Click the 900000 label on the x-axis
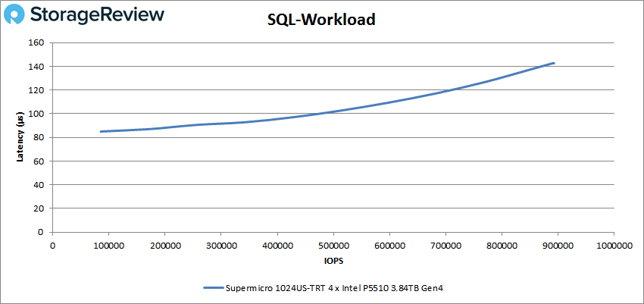This screenshot has height=304, width=644. (x=557, y=245)
